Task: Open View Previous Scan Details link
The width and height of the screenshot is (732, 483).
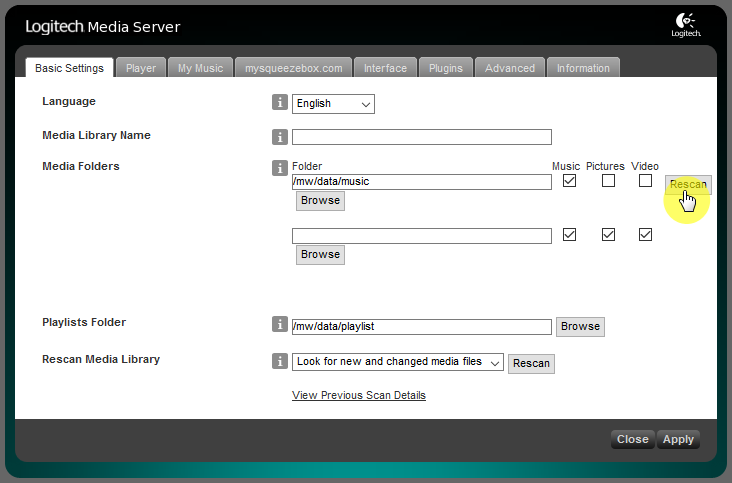Action: [x=358, y=395]
